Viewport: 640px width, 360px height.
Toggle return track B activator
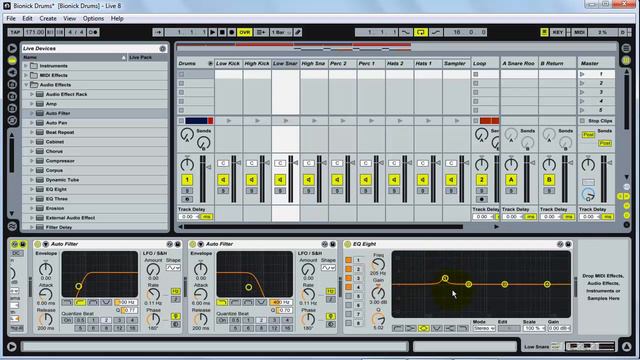[x=549, y=180]
